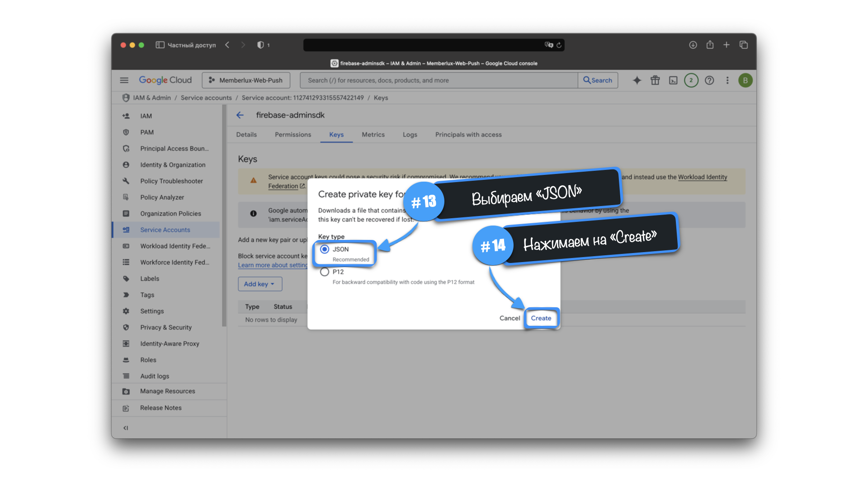
Task: Open Roles in the IAM sidebar
Action: pos(148,360)
